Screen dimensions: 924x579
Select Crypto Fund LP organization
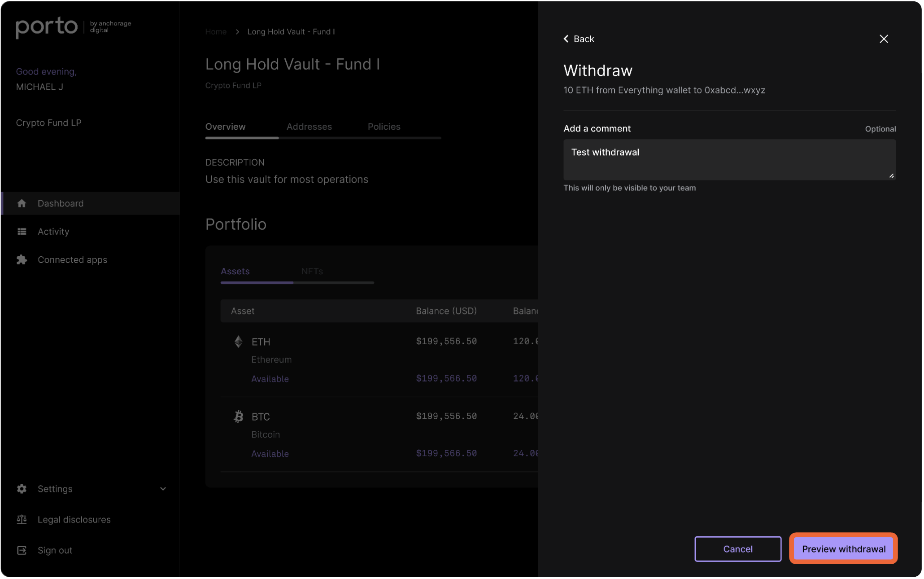point(49,123)
